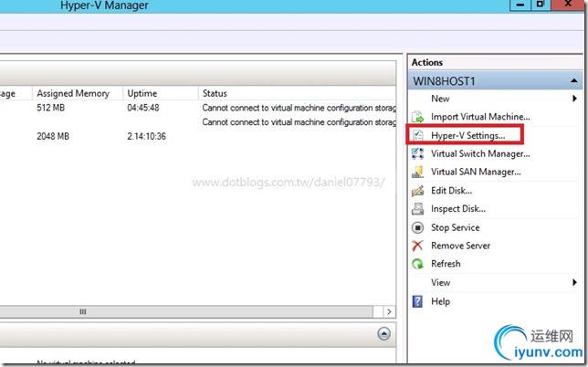Minimize the Hyper-V Manager window
The image size is (588, 367).
(520, 5)
